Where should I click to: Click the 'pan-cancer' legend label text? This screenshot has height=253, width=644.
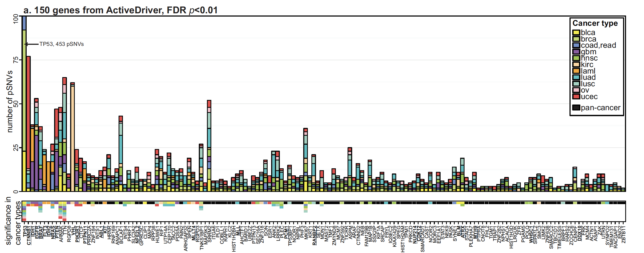(x=600, y=108)
